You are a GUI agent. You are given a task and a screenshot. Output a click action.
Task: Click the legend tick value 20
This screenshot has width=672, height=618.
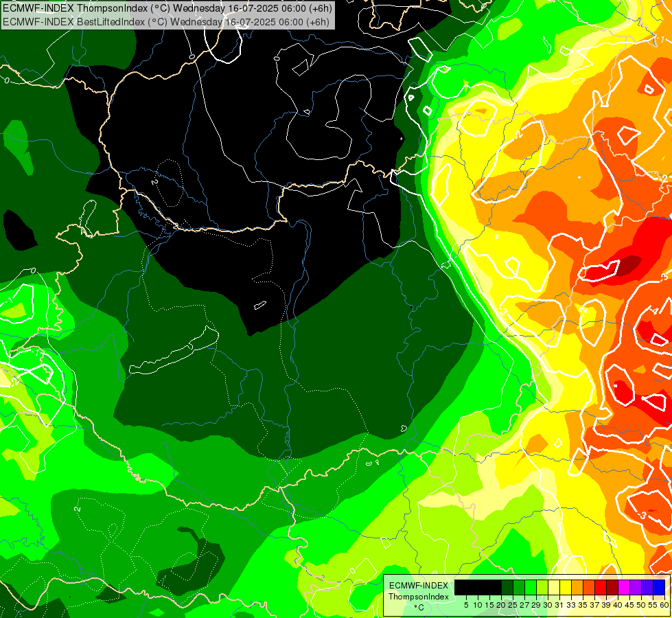click(x=501, y=605)
